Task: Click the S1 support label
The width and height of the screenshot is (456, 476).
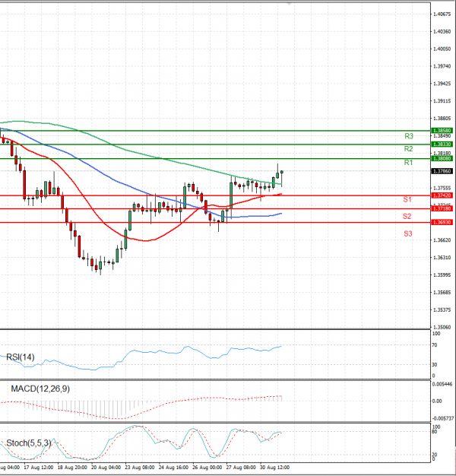Action: click(407, 199)
